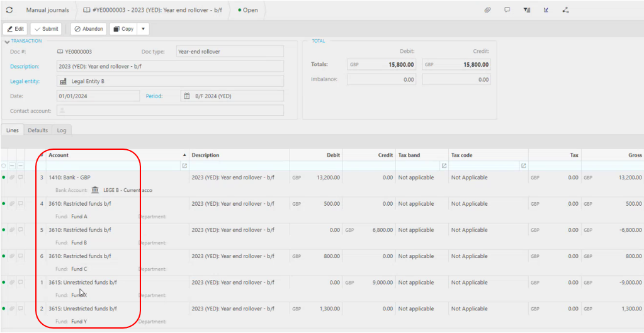Open the attachments paperclip icon in the top bar

tap(487, 10)
